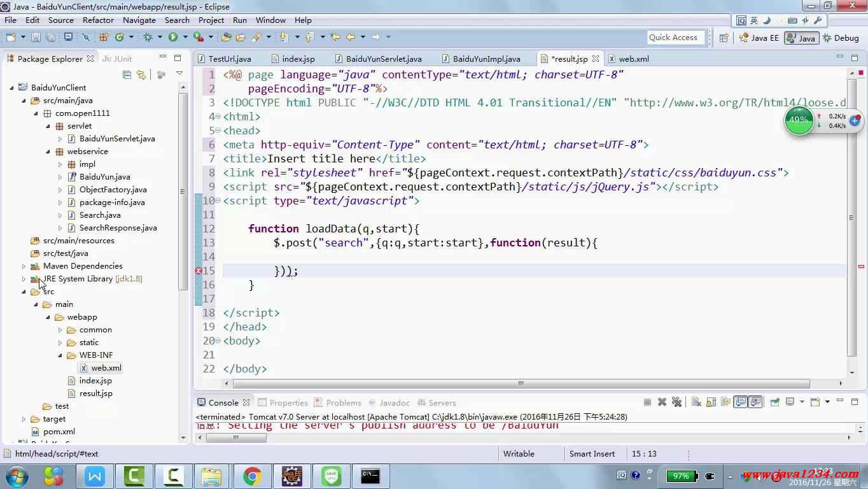This screenshot has width=868, height=489.
Task: Click the Quick Access search field
Action: 676,38
